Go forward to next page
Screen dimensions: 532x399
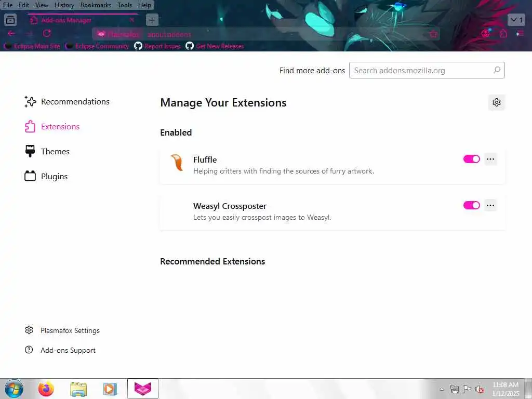(30, 33)
